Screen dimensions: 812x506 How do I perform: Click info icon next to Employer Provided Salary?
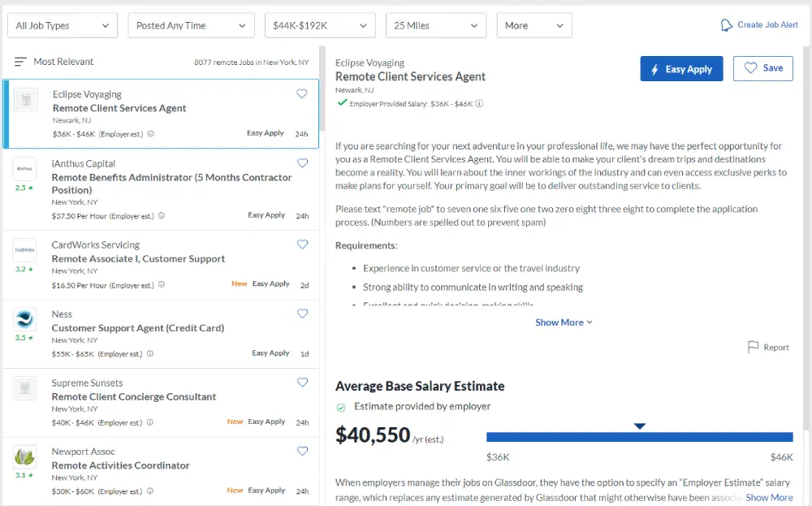pos(480,104)
